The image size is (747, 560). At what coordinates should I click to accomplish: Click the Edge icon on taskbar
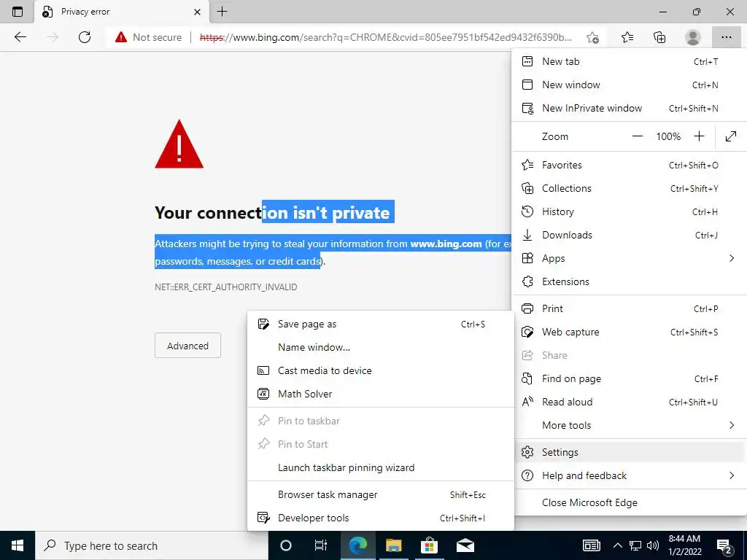[x=357, y=545]
